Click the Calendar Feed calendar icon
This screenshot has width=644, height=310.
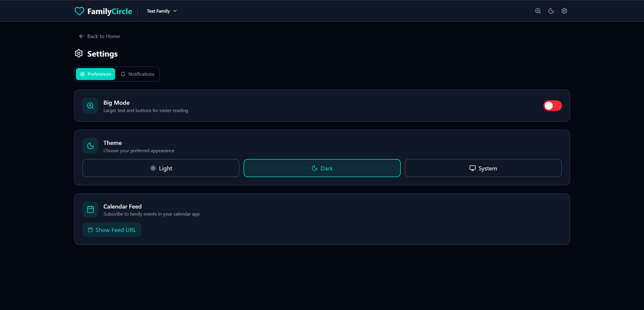[90, 209]
